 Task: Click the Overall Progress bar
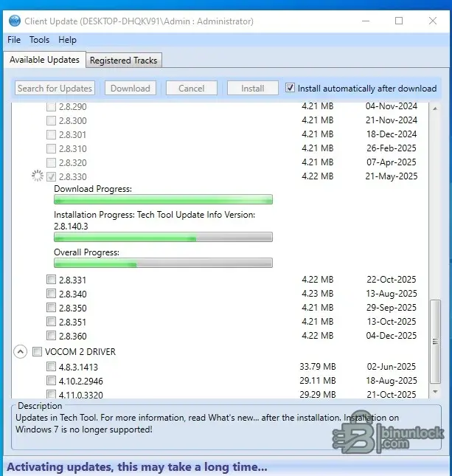tap(163, 263)
